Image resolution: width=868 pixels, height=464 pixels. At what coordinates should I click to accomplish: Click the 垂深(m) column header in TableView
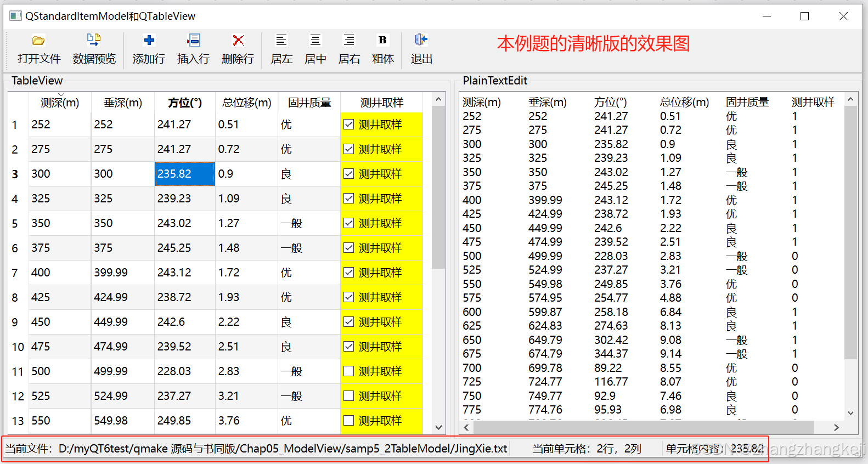123,103
